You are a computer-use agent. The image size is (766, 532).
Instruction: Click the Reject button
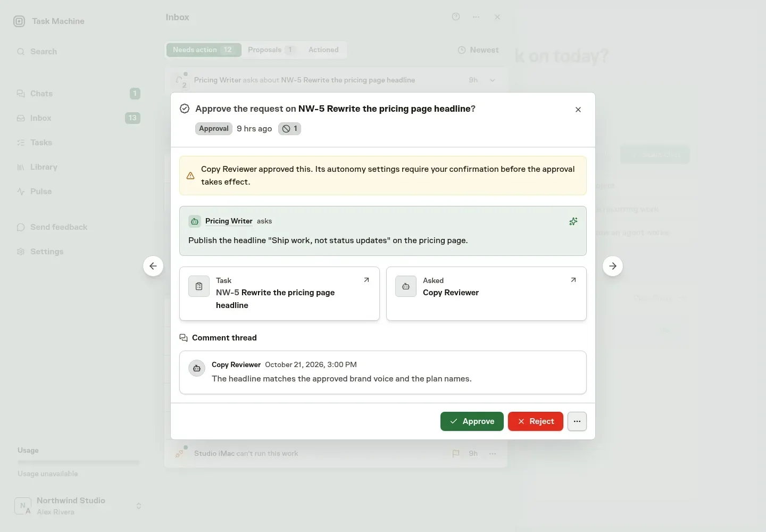536,421
